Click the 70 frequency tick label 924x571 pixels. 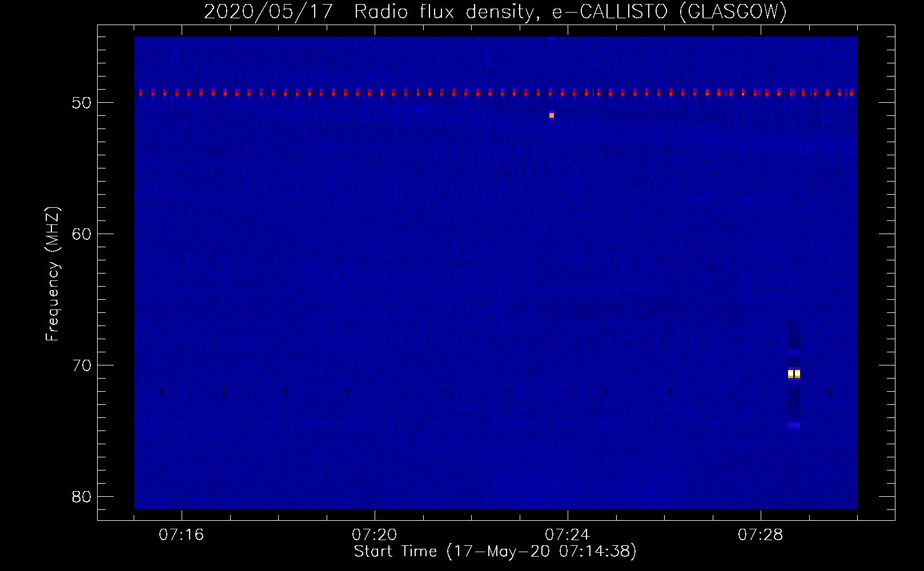tap(82, 365)
